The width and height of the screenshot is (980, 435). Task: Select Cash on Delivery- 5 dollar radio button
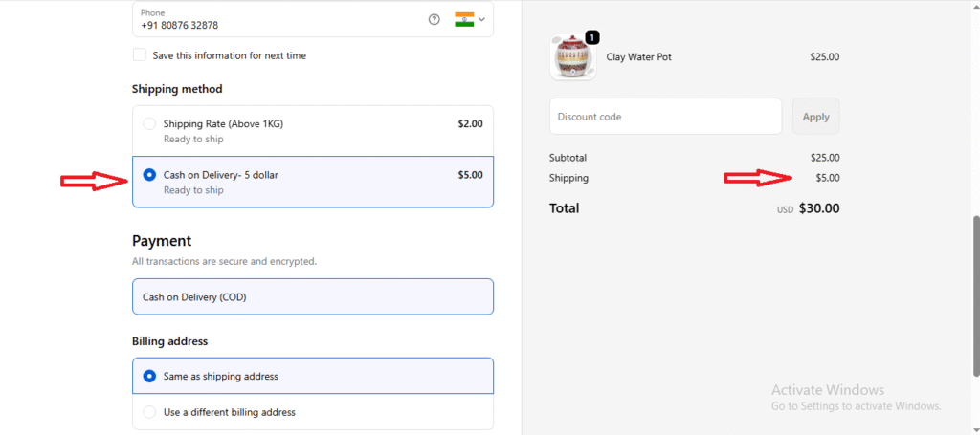(148, 175)
